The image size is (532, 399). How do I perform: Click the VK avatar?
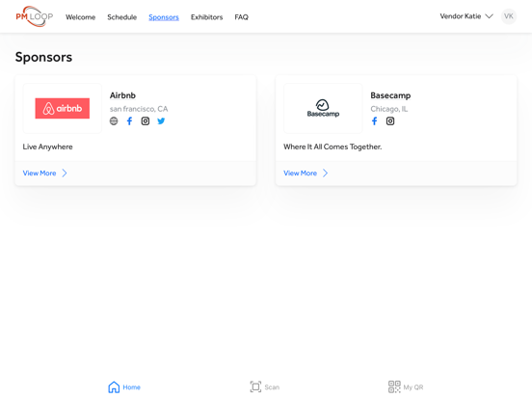(x=508, y=16)
